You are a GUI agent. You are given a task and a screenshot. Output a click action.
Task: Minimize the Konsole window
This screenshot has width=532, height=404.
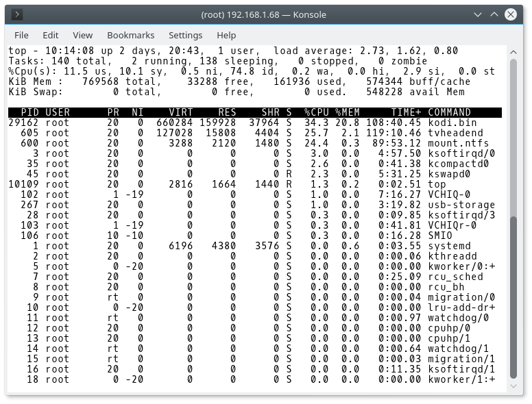[x=479, y=14]
